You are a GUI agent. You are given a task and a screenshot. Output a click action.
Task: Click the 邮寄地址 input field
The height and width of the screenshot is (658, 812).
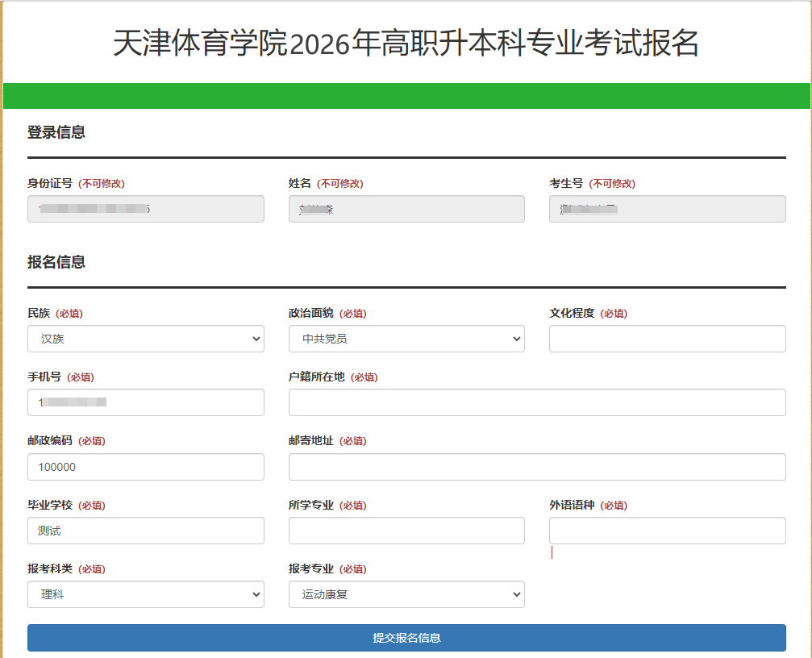pyautogui.click(x=536, y=467)
